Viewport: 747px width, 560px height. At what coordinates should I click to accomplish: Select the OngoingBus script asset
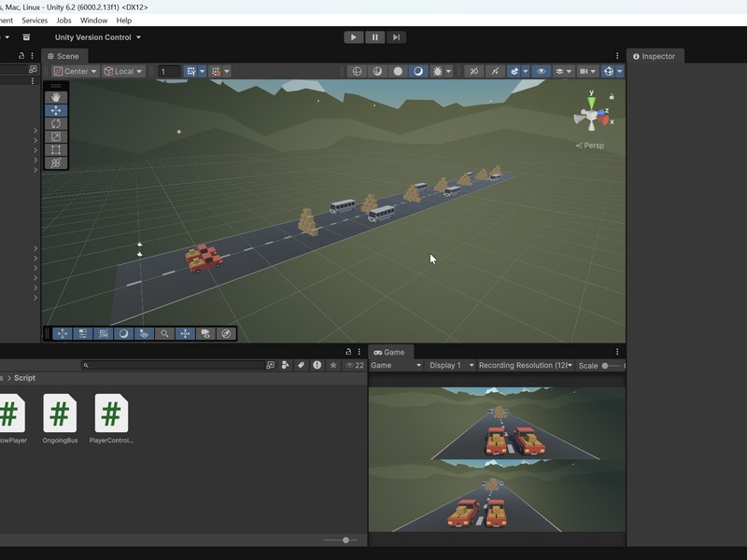60,419
